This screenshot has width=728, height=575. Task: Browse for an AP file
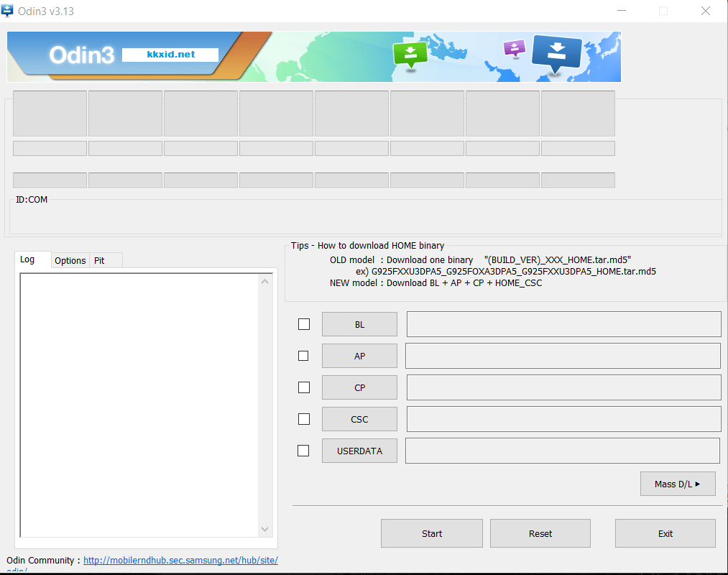pos(359,356)
